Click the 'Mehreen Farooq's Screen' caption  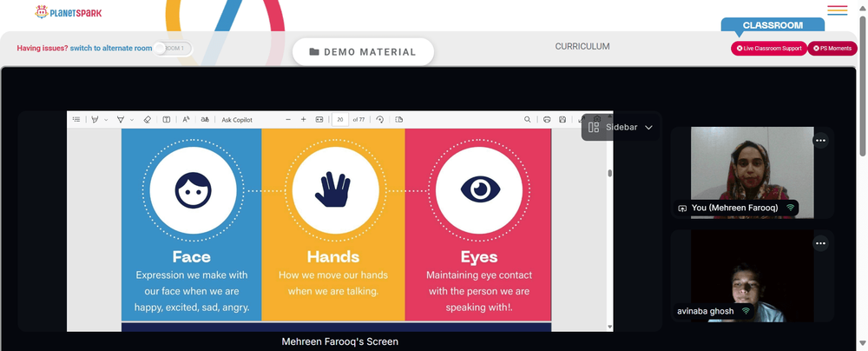340,341
